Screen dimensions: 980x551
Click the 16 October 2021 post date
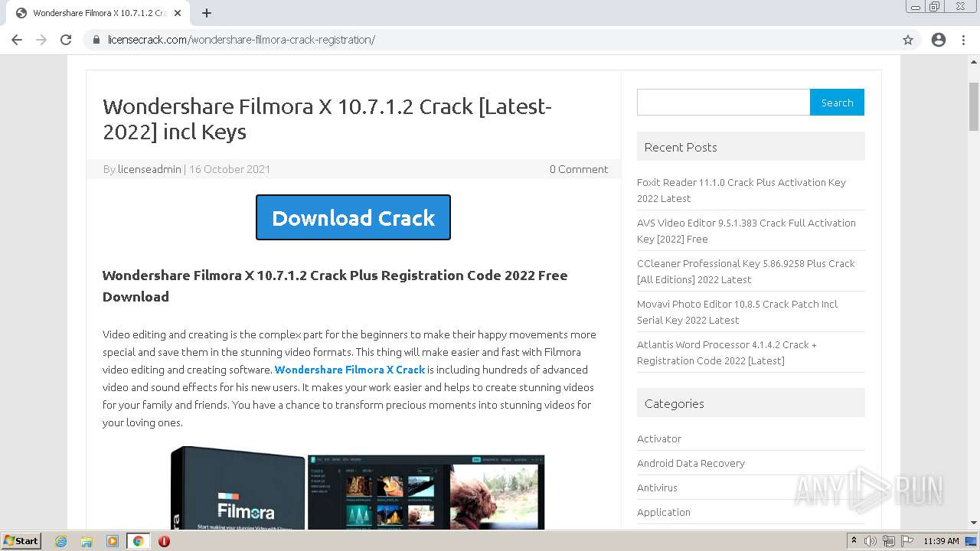pos(230,169)
